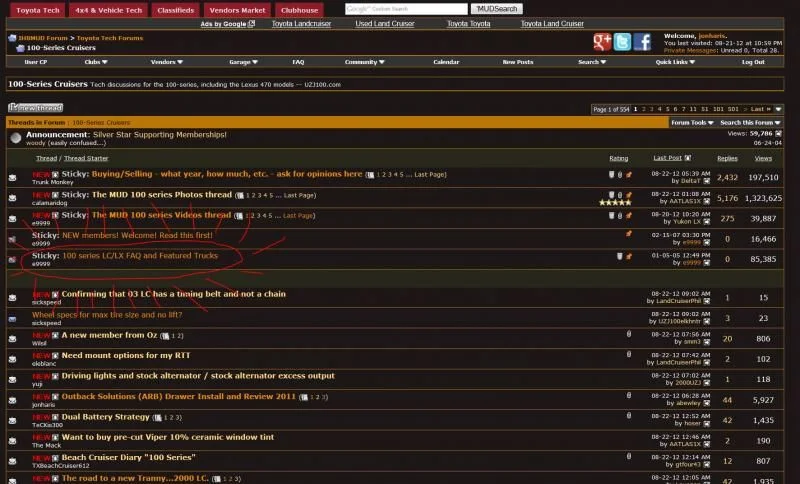Go to last post by AATLAS1X in Photos thread

707,201
